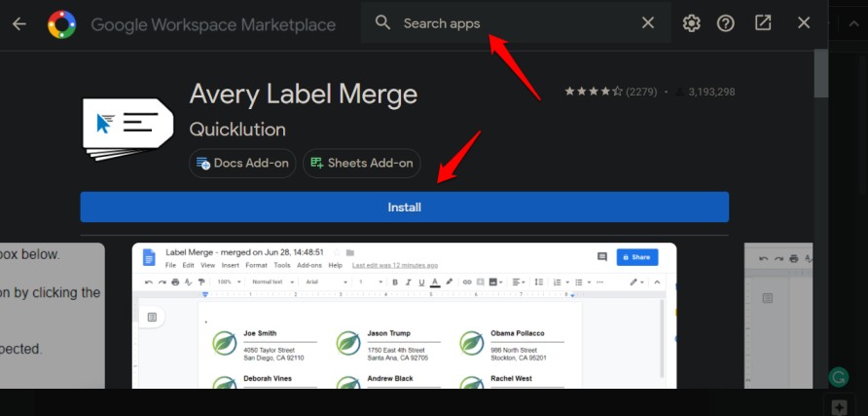Screen dimensions: 868x416
Task: Open the Quicklution developer link
Action: coord(237,129)
